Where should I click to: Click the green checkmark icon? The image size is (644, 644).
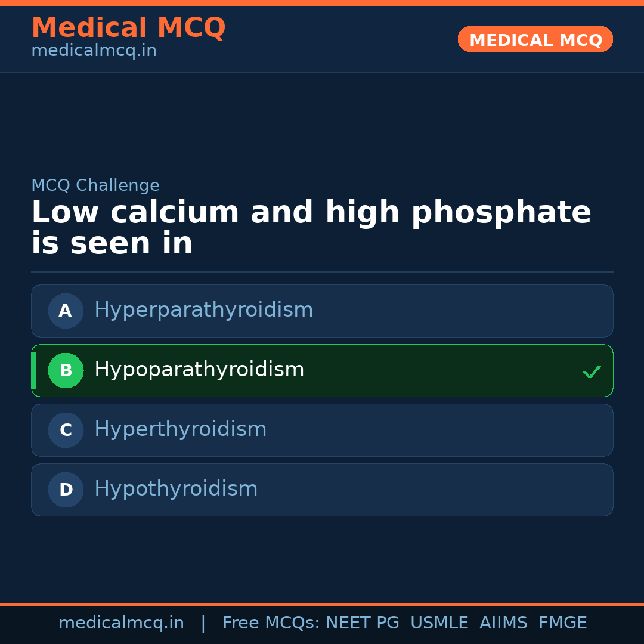(x=592, y=371)
